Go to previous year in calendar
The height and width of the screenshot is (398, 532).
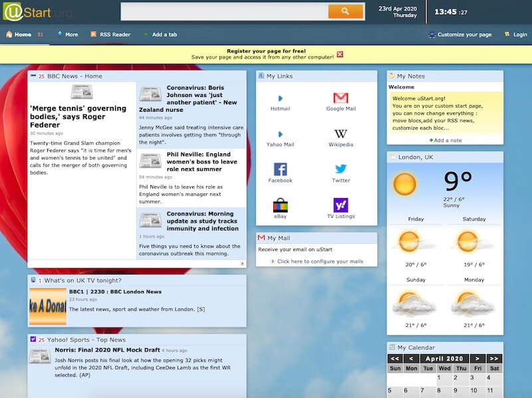pos(395,359)
